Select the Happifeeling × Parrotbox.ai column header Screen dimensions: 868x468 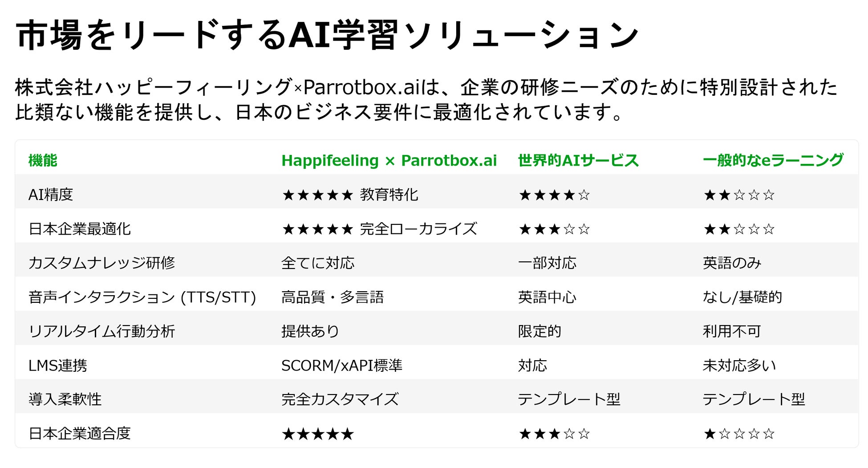pos(389,160)
